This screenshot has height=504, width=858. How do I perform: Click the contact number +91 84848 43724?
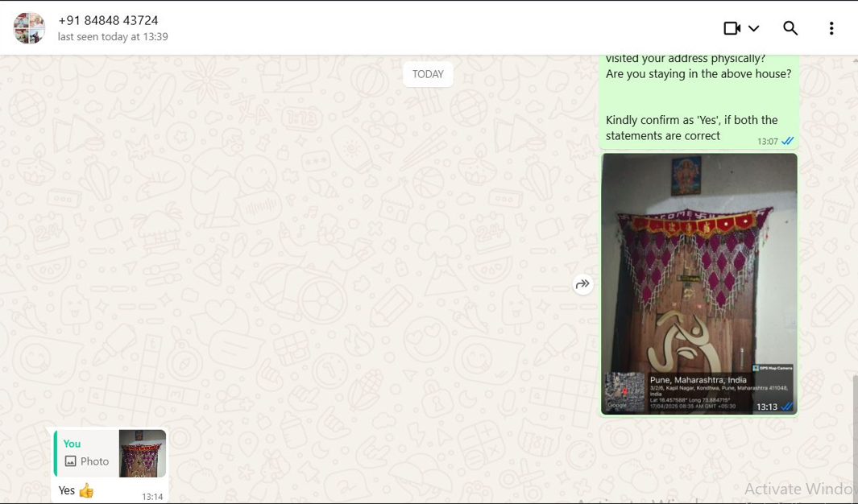[x=108, y=20]
